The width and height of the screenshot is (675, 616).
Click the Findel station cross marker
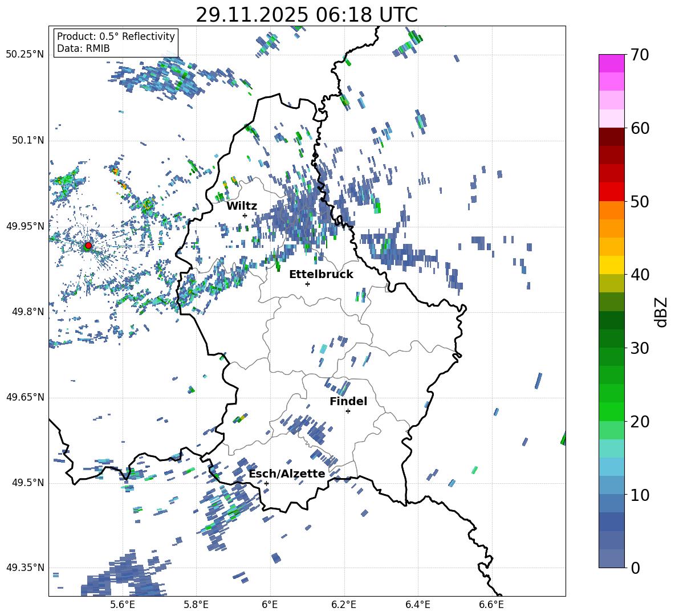348,411
